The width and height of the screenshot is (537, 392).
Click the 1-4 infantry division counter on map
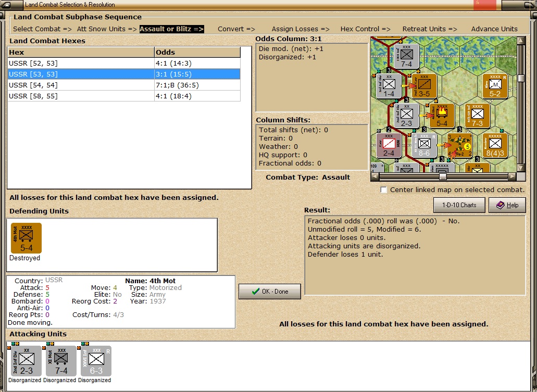(x=389, y=86)
